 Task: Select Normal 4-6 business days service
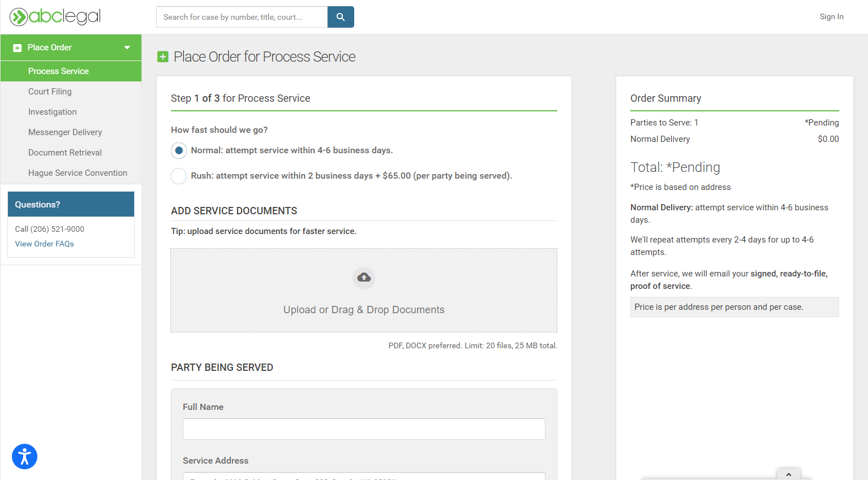tap(179, 150)
